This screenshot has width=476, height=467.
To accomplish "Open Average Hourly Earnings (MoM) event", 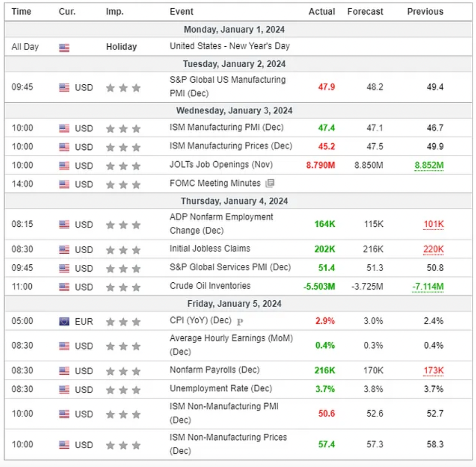I will click(x=231, y=345).
